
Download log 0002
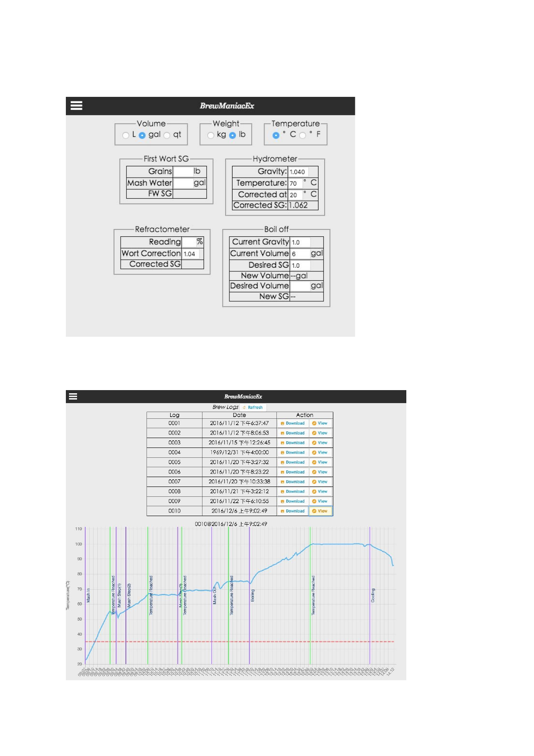click(x=293, y=433)
